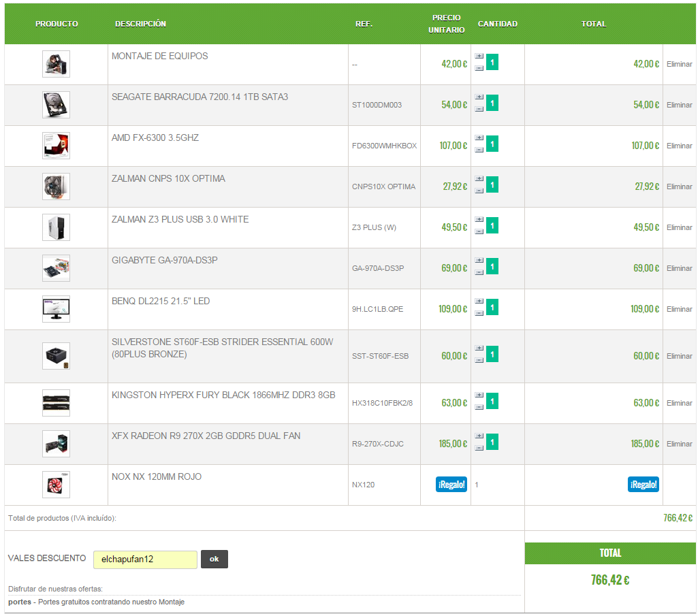This screenshot has width=700, height=616.
Task: Increase quantity of Zalman Z3 Plus White
Action: pos(479,220)
